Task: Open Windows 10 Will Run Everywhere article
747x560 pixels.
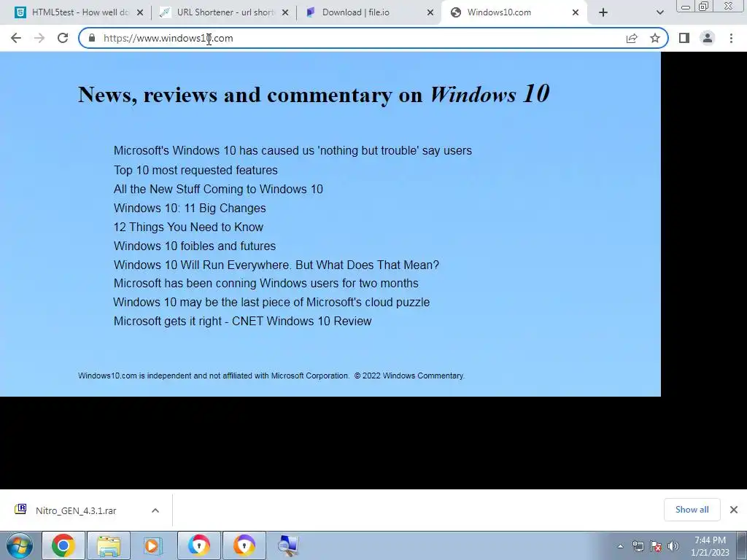Action: [276, 265]
